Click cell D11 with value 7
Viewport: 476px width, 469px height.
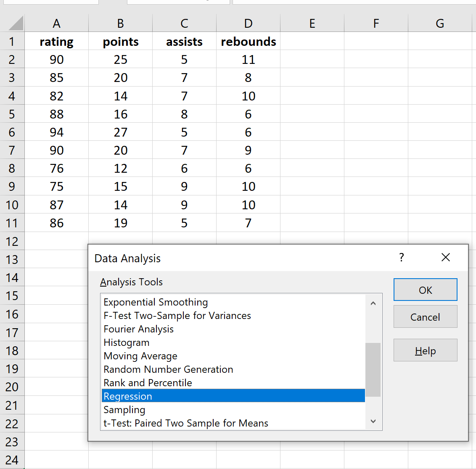pyautogui.click(x=249, y=223)
